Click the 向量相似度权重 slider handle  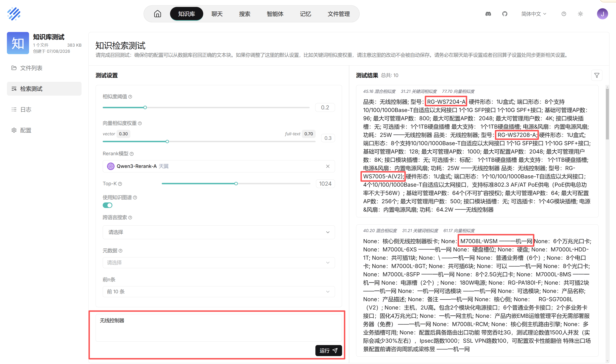(x=167, y=142)
